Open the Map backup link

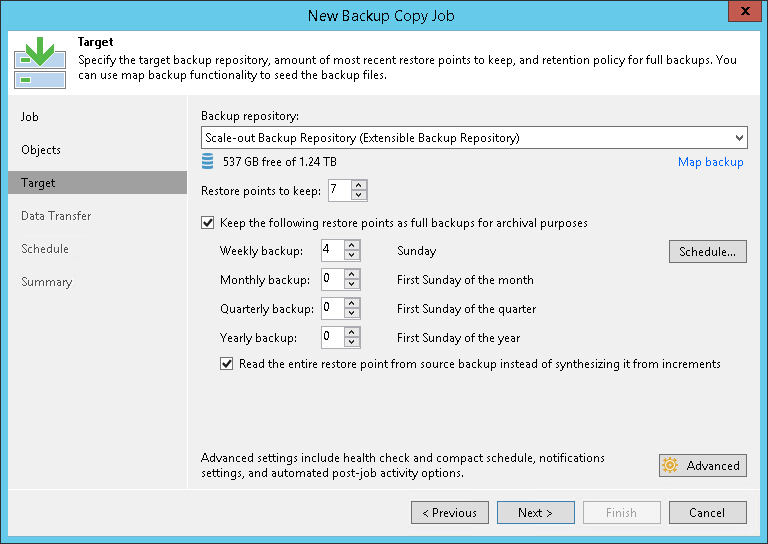(x=710, y=162)
